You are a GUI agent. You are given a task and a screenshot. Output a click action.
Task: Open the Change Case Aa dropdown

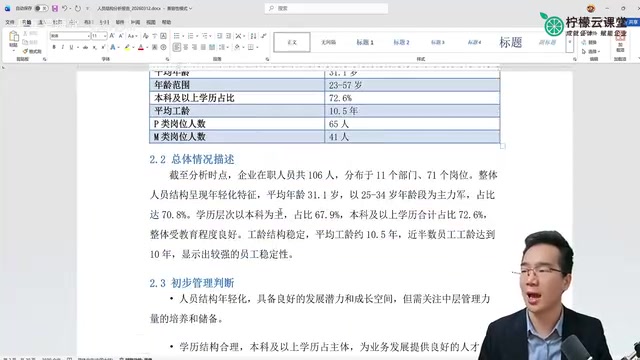(x=132, y=36)
